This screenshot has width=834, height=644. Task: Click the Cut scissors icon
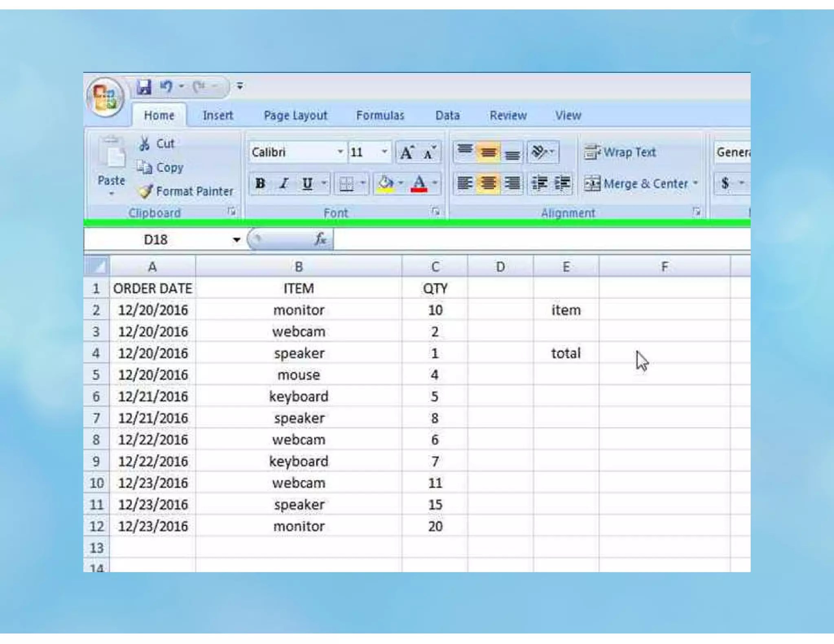[144, 144]
